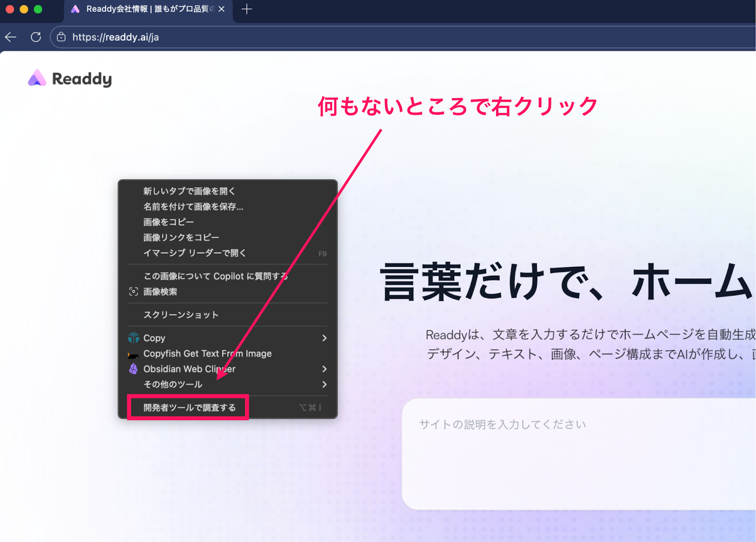This screenshot has width=756, height=542.
Task: Click 開発者ツールで調査する in the menu
Action: (189, 406)
